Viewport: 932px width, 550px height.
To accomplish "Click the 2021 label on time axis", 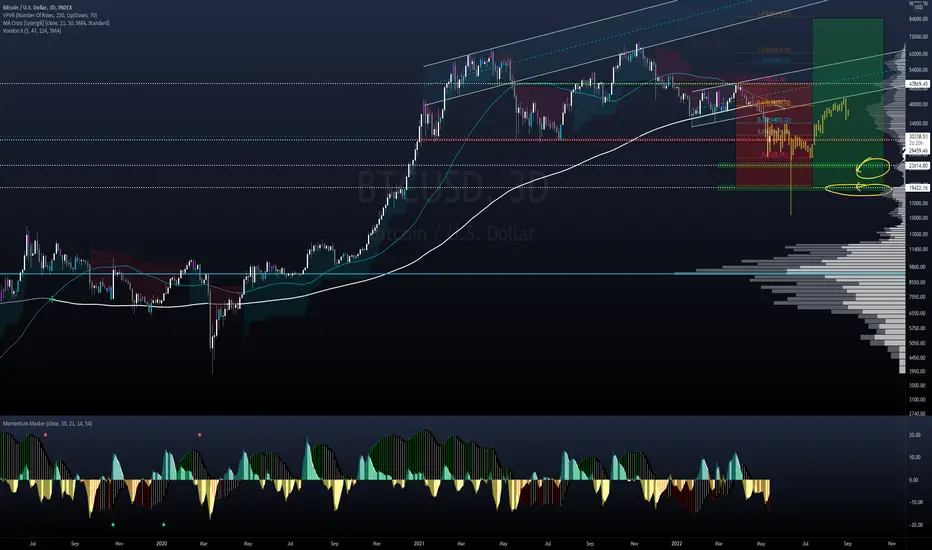I will click(x=419, y=543).
